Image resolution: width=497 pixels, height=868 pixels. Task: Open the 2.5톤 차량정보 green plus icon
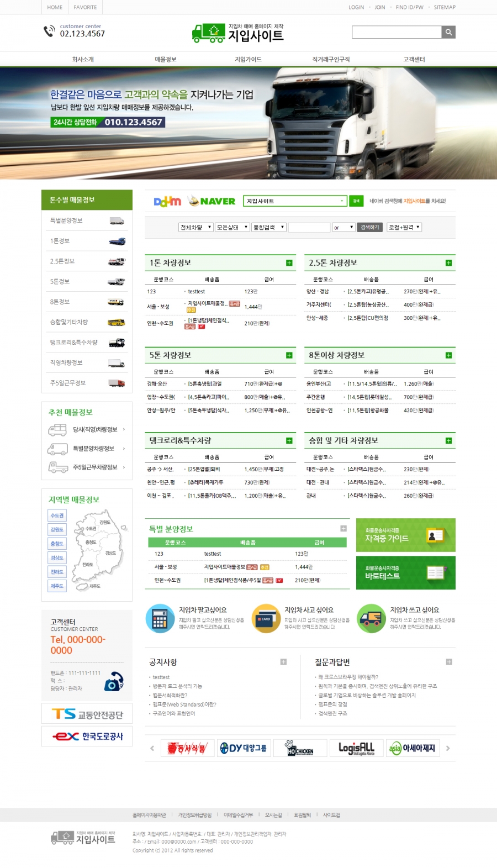tap(448, 263)
